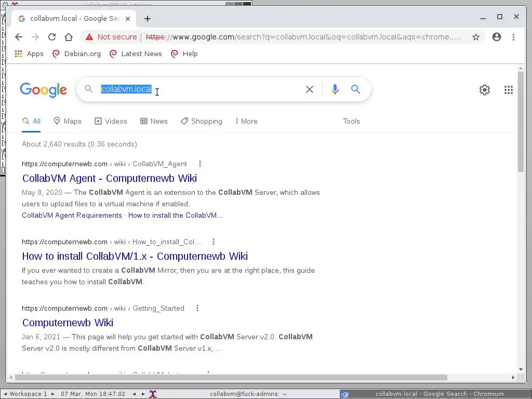Switch to the News tab
Viewport: 532px width, 399px height.
coord(154,121)
